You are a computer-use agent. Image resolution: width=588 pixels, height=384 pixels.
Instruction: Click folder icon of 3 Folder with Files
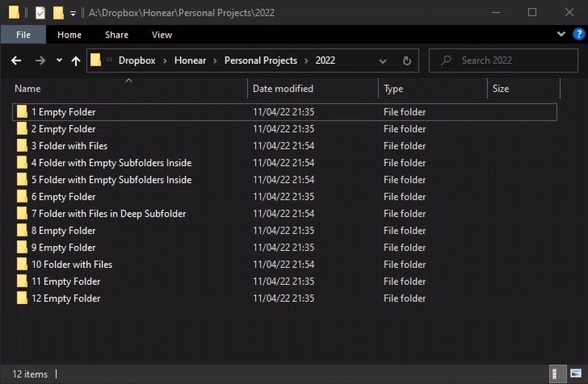22,146
